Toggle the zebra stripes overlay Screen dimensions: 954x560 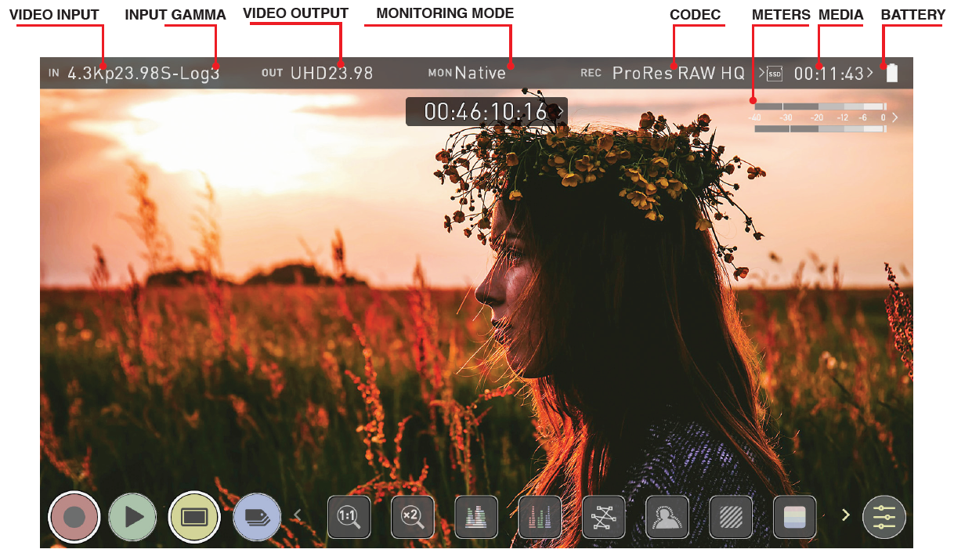coord(731,517)
